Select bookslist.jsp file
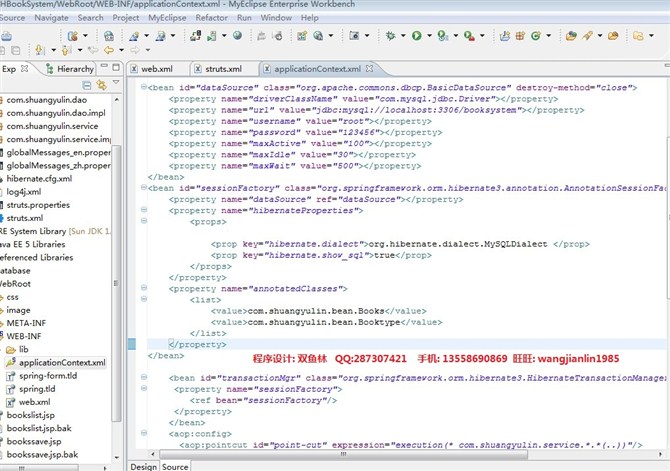Screen dimensions: 670x471 click(30, 415)
